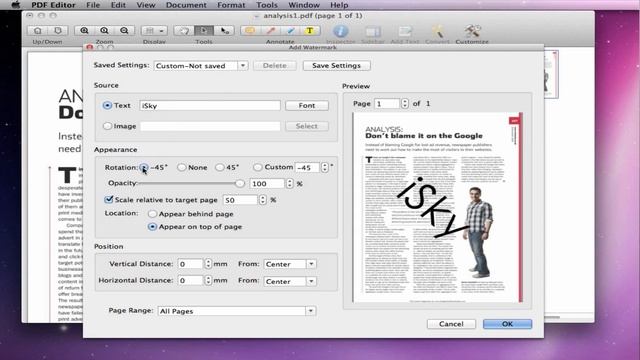Go to next page with Down button

click(58, 31)
